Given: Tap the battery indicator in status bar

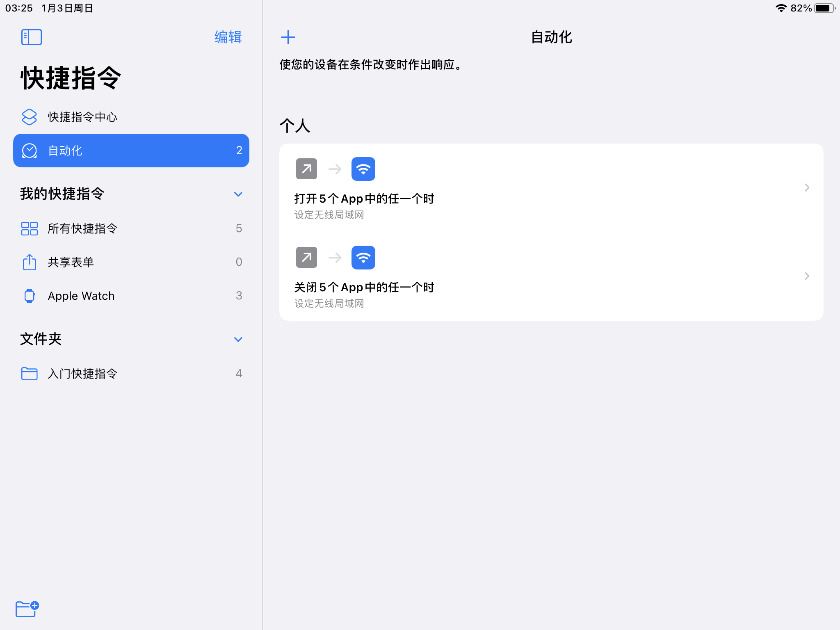Looking at the screenshot, I should pyautogui.click(x=824, y=8).
